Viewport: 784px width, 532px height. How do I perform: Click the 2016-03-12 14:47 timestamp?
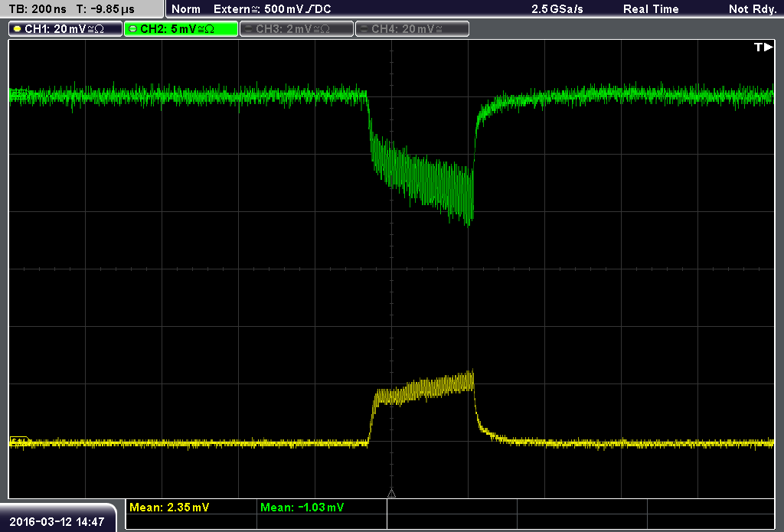coord(57,522)
